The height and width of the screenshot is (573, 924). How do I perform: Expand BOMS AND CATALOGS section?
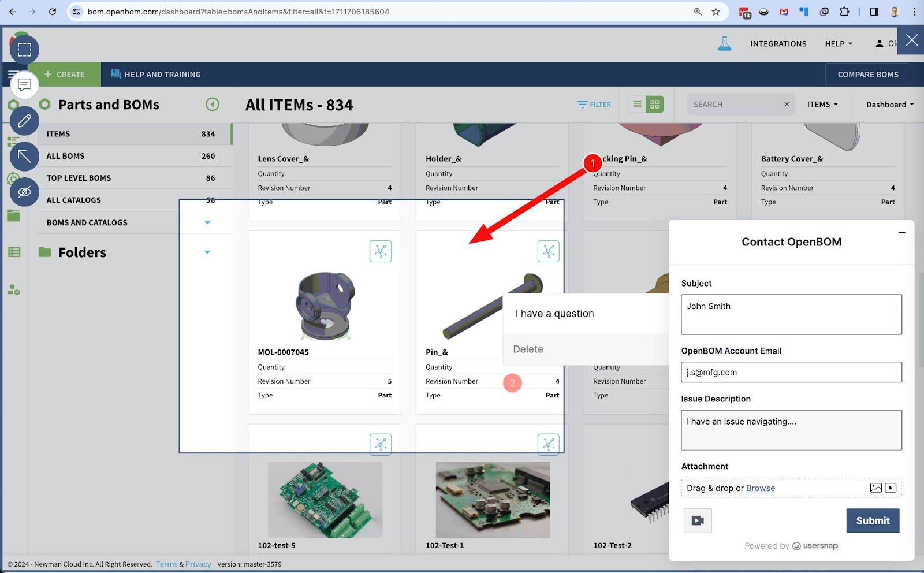[207, 222]
